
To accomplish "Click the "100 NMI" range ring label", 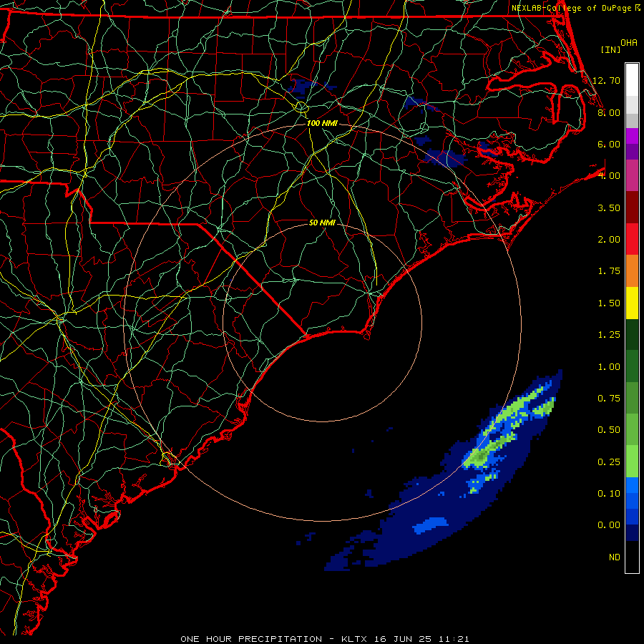I will pos(322,123).
